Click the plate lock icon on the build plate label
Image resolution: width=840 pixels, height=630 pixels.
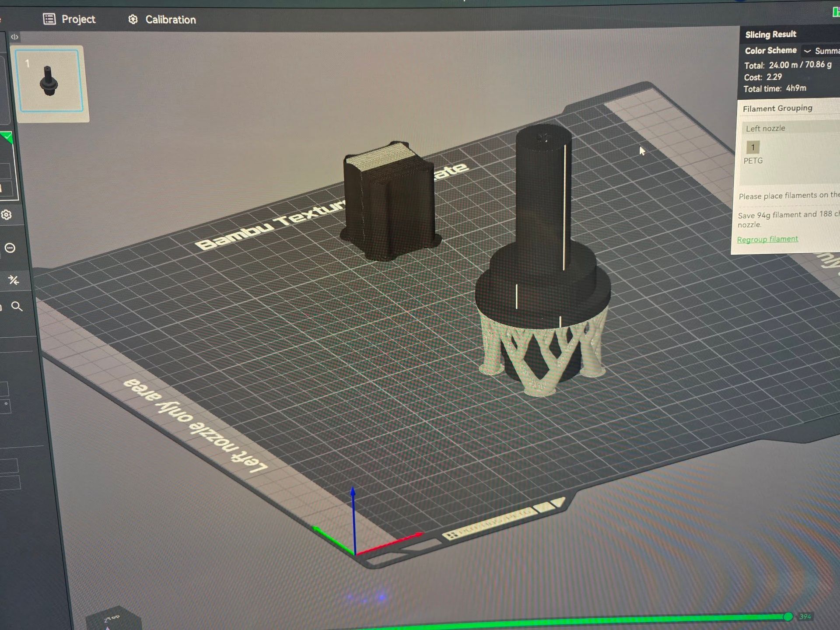[x=451, y=535]
